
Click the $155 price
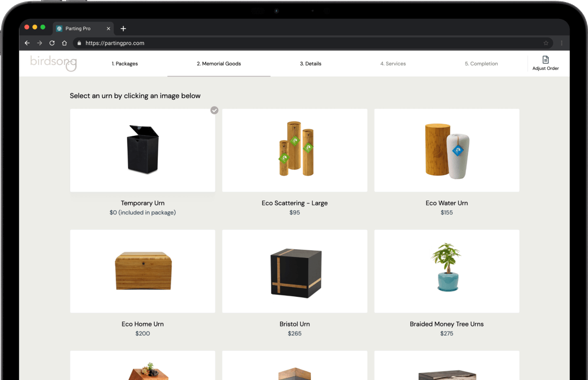[x=447, y=212]
